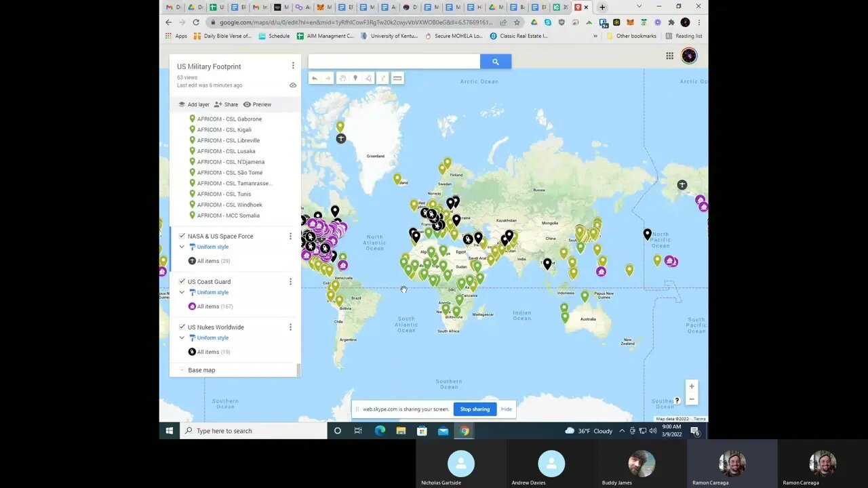
Task: Select the Draw a line tool
Action: pyautogui.click(x=368, y=78)
